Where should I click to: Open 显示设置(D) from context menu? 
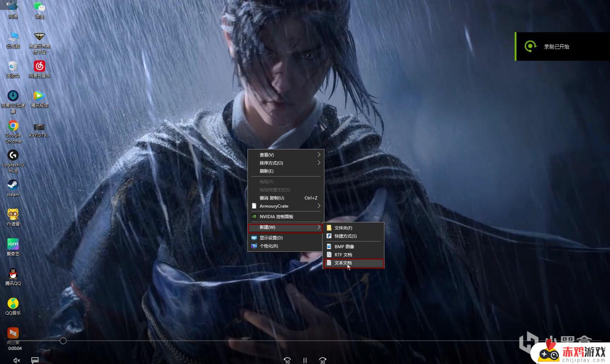[x=286, y=238]
